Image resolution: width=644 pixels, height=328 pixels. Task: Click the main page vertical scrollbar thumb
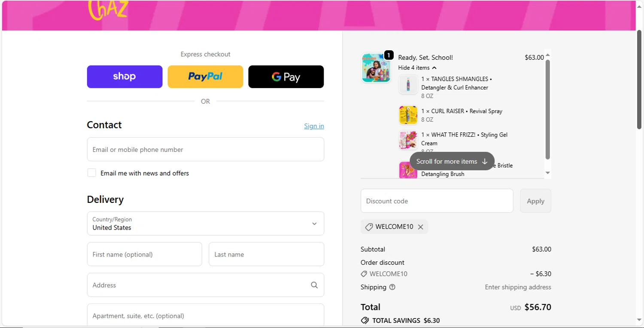(639, 80)
